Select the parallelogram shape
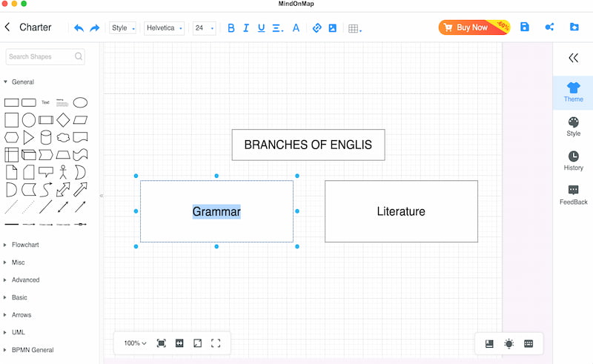This screenshot has width=593, height=364. tap(80, 120)
